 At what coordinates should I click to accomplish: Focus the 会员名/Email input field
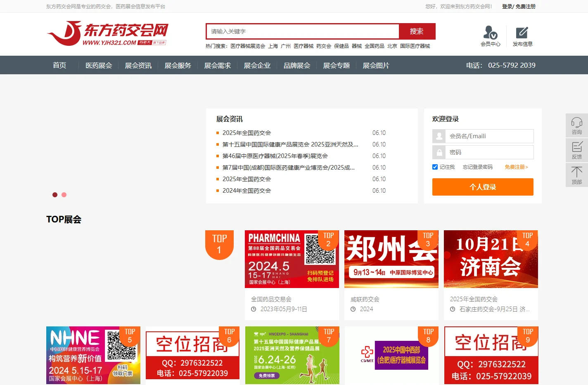[489, 136]
